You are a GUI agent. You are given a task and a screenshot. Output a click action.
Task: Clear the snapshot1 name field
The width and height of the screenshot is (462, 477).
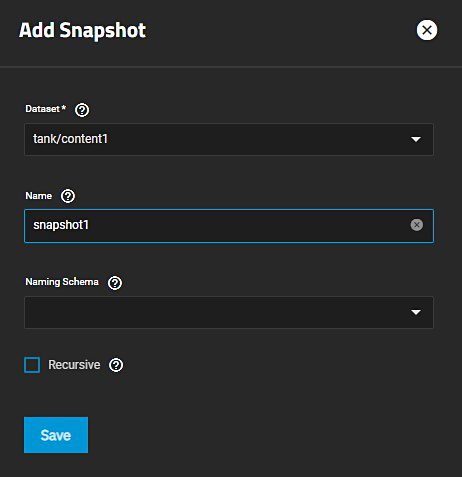(x=417, y=225)
